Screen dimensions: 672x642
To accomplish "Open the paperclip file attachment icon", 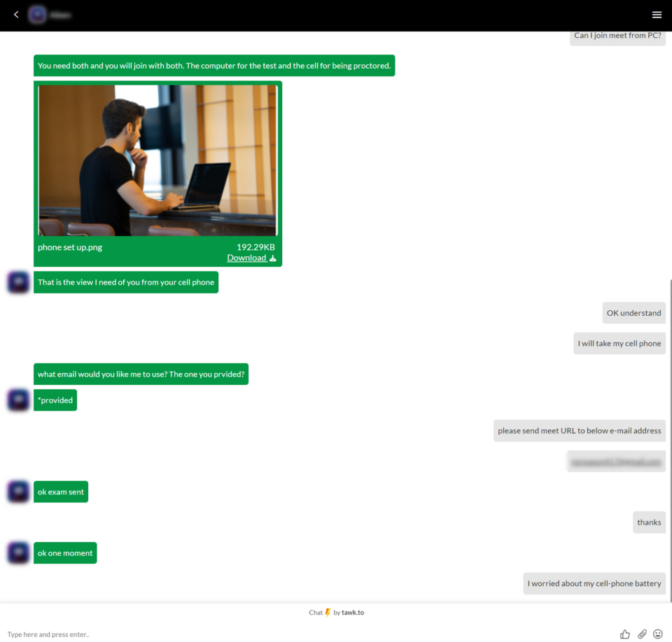I will click(642, 634).
